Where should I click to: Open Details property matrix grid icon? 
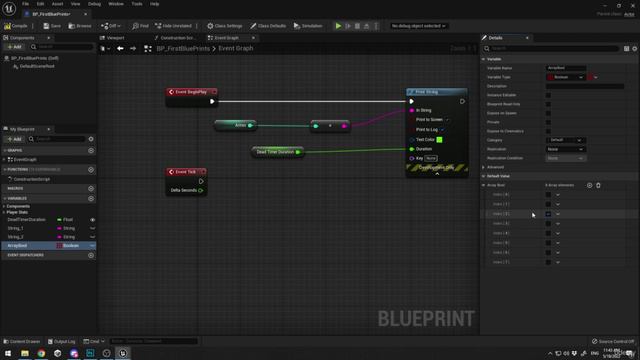point(627,49)
